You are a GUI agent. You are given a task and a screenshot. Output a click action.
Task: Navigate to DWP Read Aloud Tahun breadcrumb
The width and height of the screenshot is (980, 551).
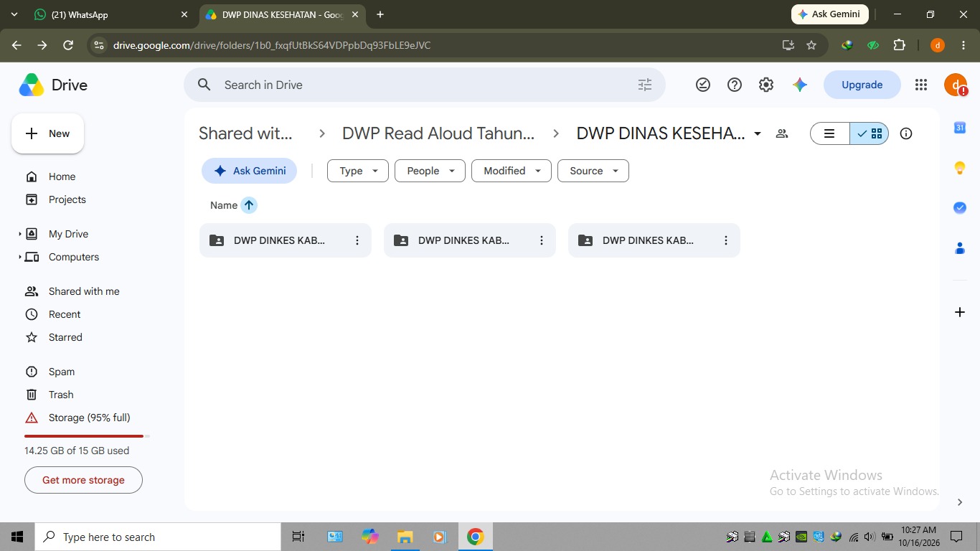point(438,133)
